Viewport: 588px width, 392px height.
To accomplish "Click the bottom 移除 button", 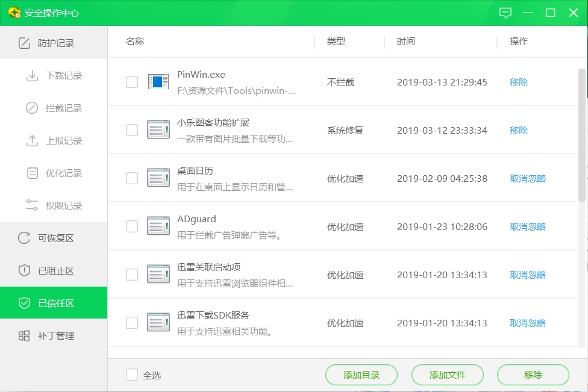I will coord(533,375).
